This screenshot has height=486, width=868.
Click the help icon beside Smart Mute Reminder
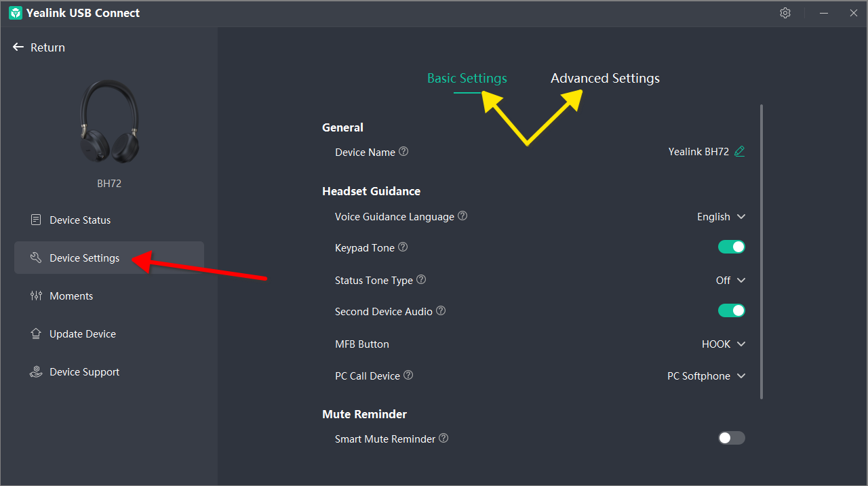443,439
